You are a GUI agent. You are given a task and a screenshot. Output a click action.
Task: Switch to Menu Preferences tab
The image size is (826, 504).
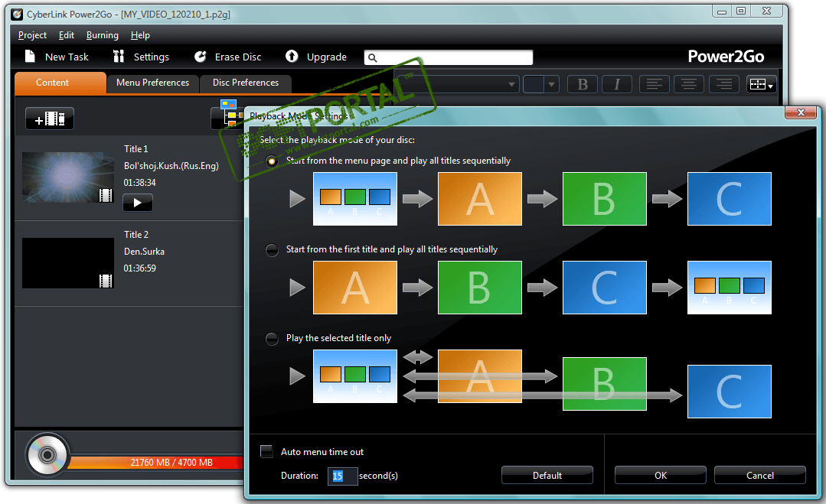(x=153, y=83)
